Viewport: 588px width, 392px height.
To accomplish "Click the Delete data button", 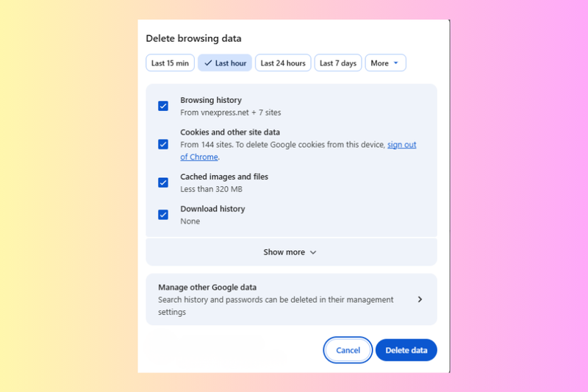I will 406,350.
